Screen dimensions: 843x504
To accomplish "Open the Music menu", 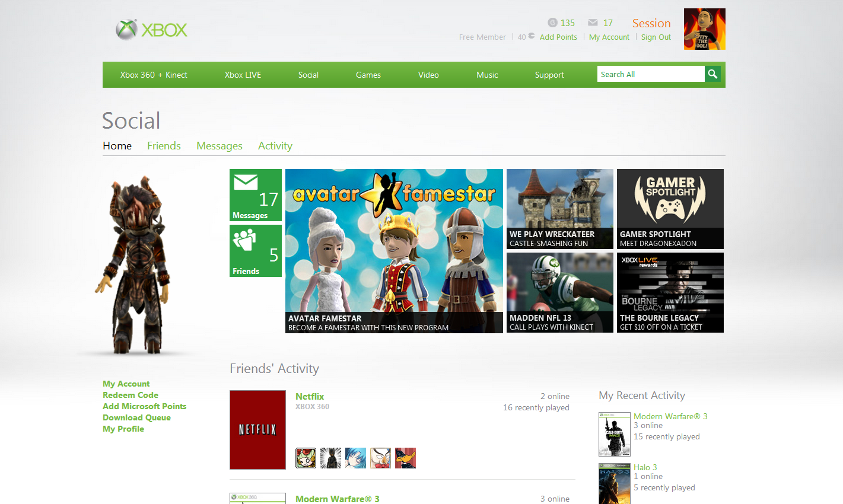I will tap(487, 75).
